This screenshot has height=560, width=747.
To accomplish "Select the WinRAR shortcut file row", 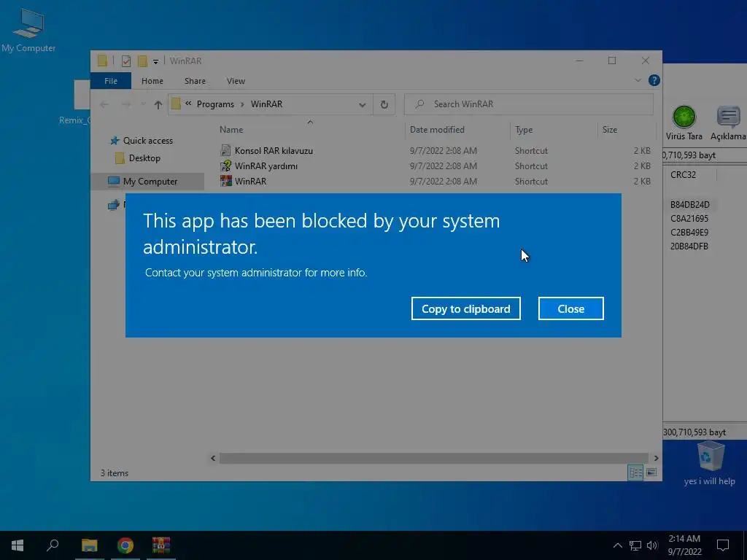I will (435, 181).
